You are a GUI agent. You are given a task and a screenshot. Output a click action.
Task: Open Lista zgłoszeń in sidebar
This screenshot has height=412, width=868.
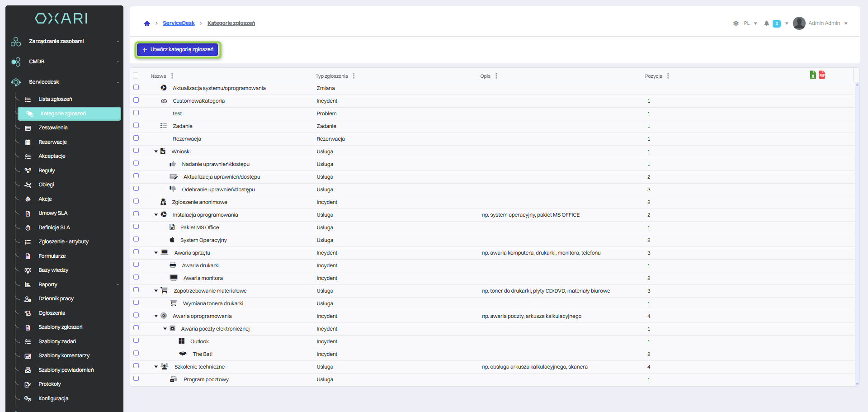pos(55,99)
